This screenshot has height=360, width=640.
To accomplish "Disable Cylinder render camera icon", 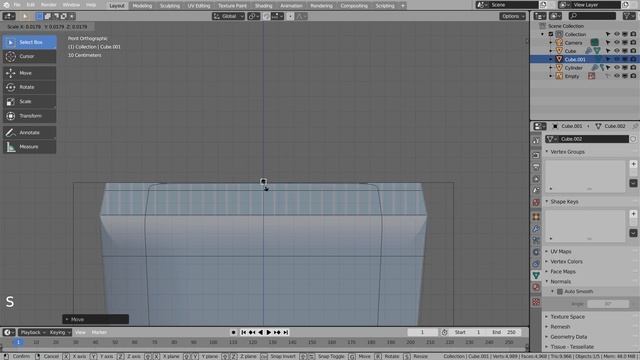I will point(633,68).
